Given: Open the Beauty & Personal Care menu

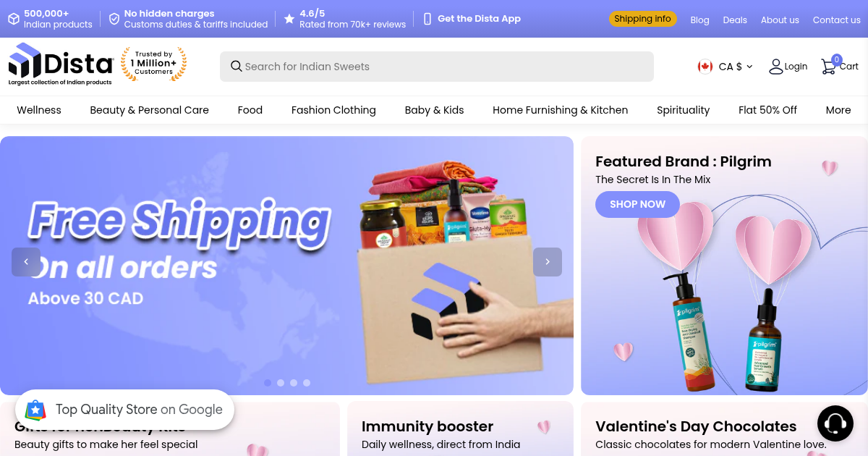Looking at the screenshot, I should coord(149,110).
